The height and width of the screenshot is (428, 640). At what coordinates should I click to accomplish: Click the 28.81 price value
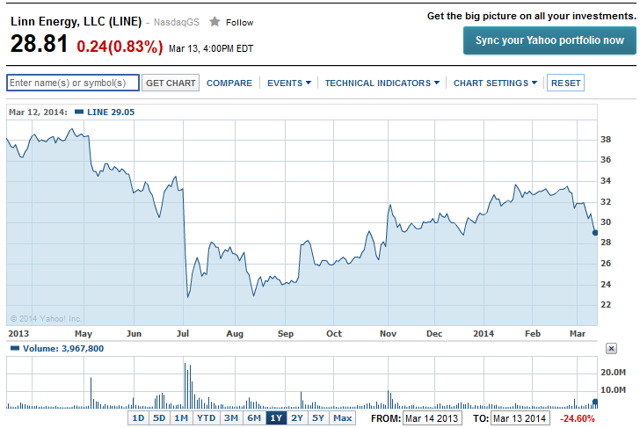pos(39,44)
